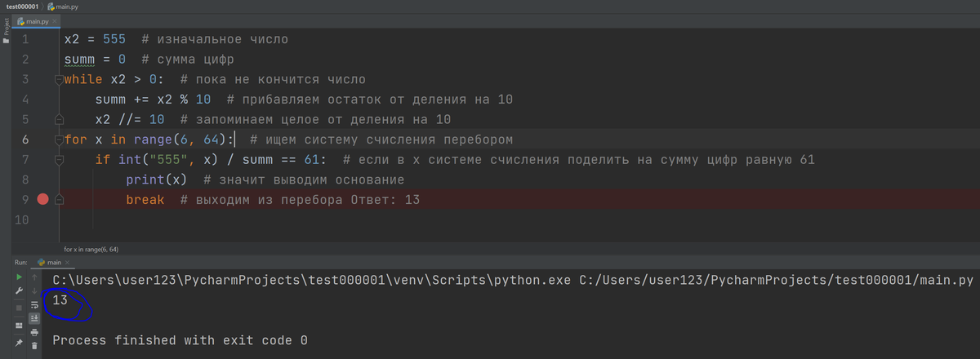
Task: Select the main.py editor tab
Action: tap(36, 20)
